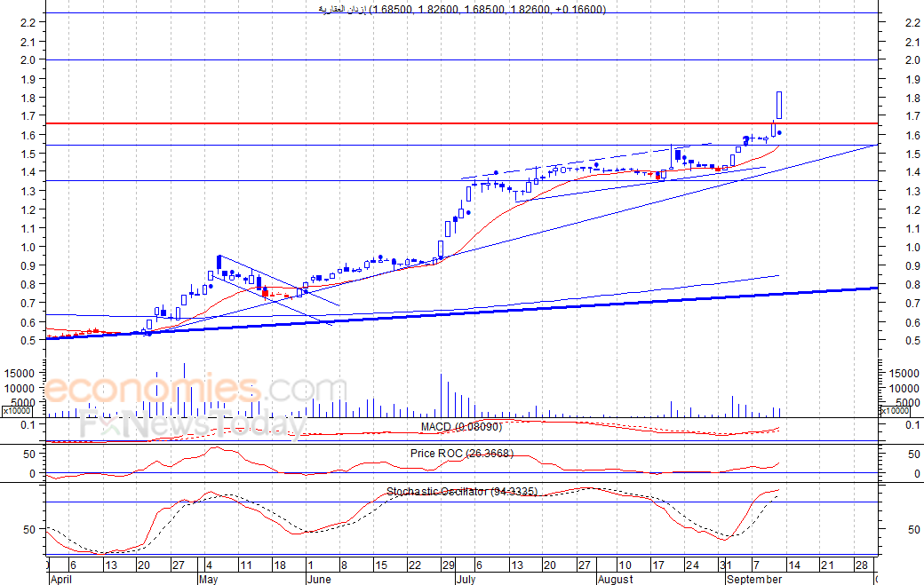Select the red horizontal resistance line
The width and height of the screenshot is (924, 585).
[x=461, y=123]
